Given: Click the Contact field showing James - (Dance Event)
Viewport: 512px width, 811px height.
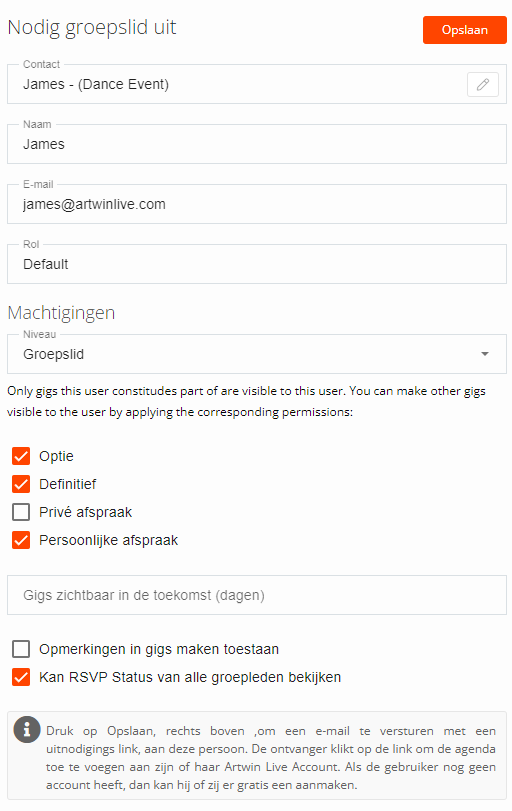Looking at the screenshot, I should coord(236,84).
